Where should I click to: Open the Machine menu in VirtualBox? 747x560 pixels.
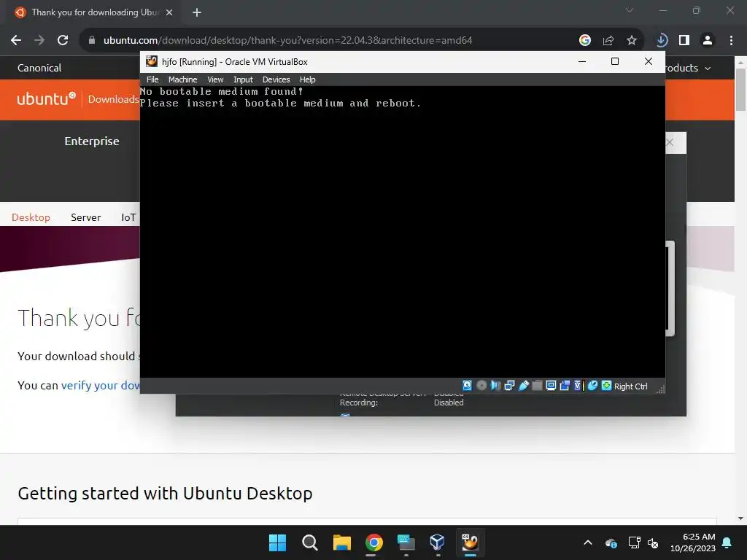182,79
